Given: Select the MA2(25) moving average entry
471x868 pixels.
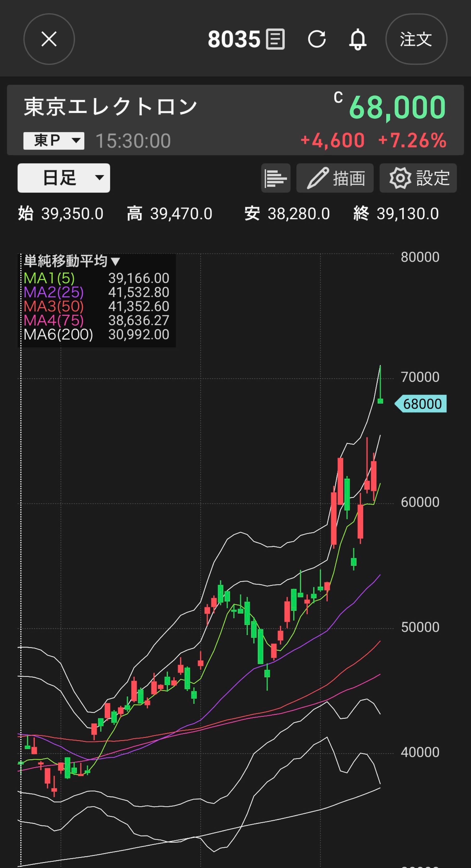Looking at the screenshot, I should 96,292.
